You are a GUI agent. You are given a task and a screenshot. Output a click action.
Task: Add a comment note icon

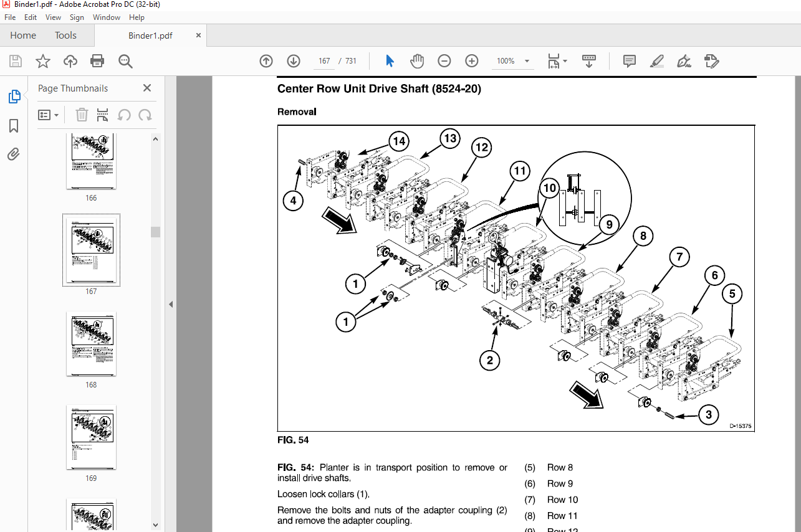(x=630, y=61)
